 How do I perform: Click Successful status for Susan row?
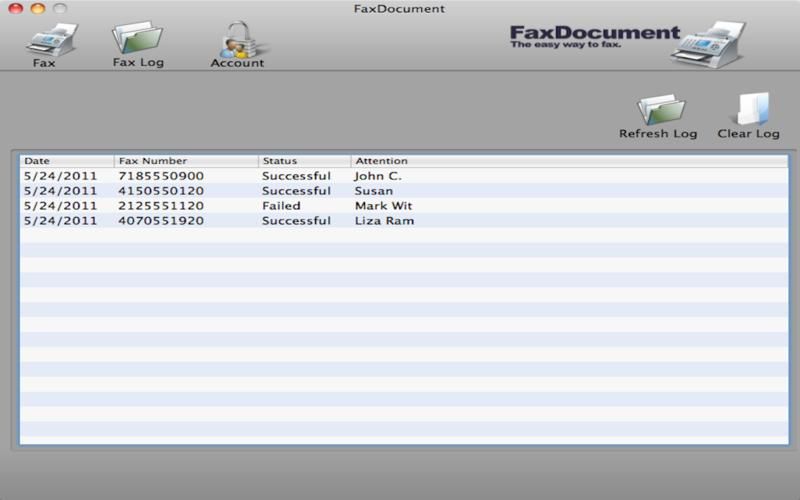(x=296, y=191)
